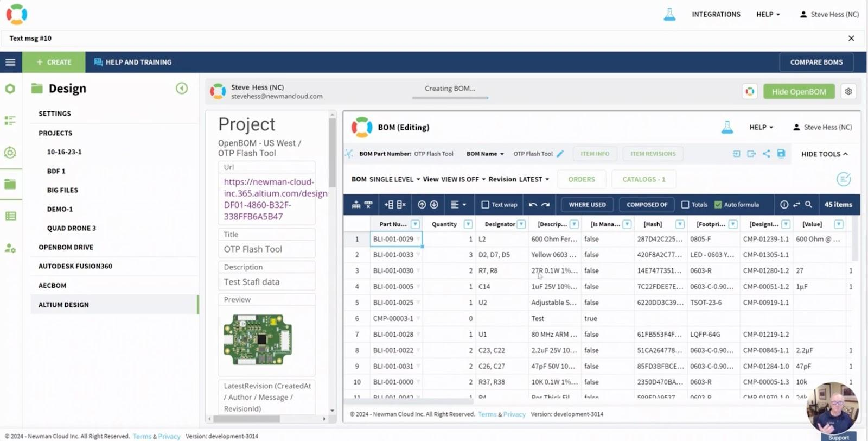This screenshot has height=441, width=868.
Task: Select AUTODESK FUSION360 in sidebar
Action: (x=75, y=266)
